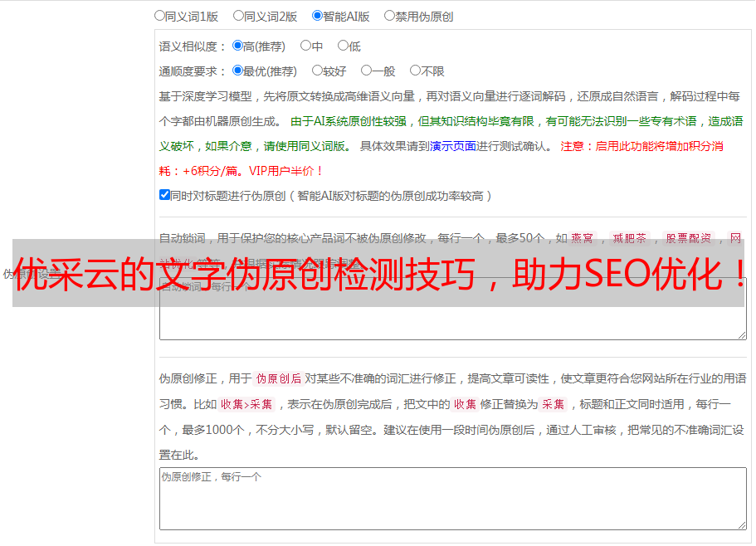Toggle 同时对标题进行伪原创 checkbox
Image resolution: width=756 pixels, height=546 pixels.
(x=164, y=195)
